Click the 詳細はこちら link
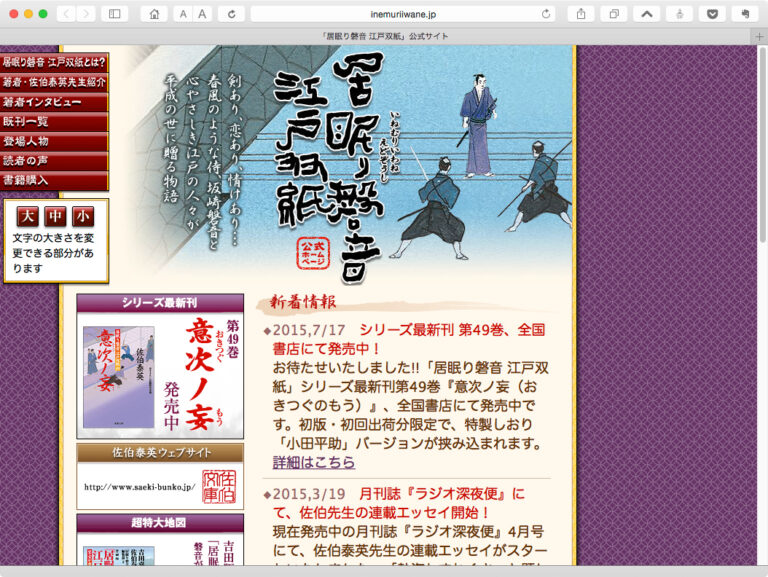Viewport: 768px width, 577px height. pos(314,462)
